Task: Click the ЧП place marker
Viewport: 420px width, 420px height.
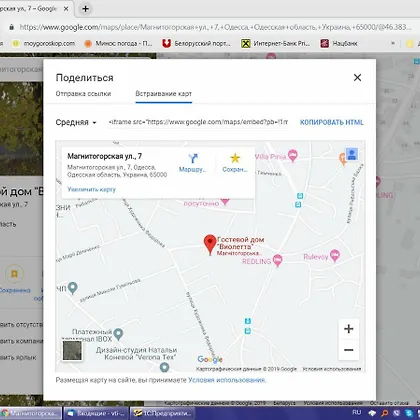Action: pyautogui.click(x=72, y=288)
